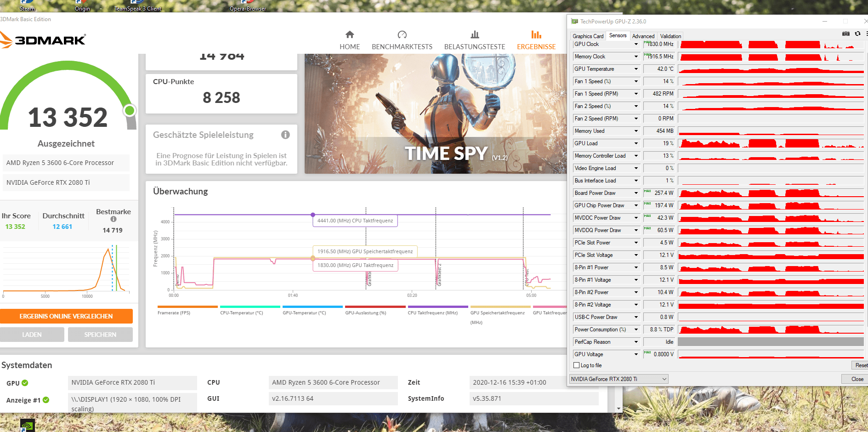This screenshot has height=432, width=868.
Task: Click the scrollbar down arrow in 3DMark
Action: [618, 408]
